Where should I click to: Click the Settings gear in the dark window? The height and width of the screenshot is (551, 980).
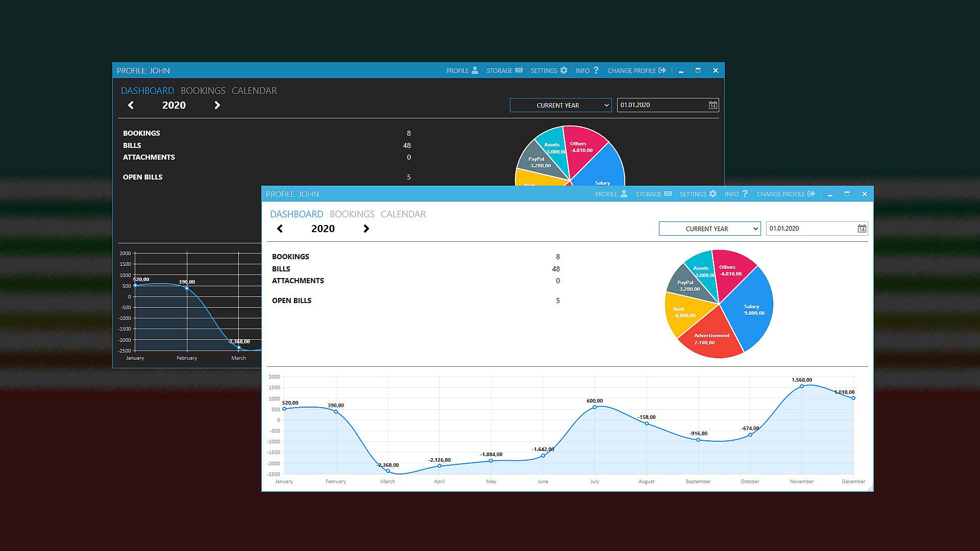tap(564, 70)
